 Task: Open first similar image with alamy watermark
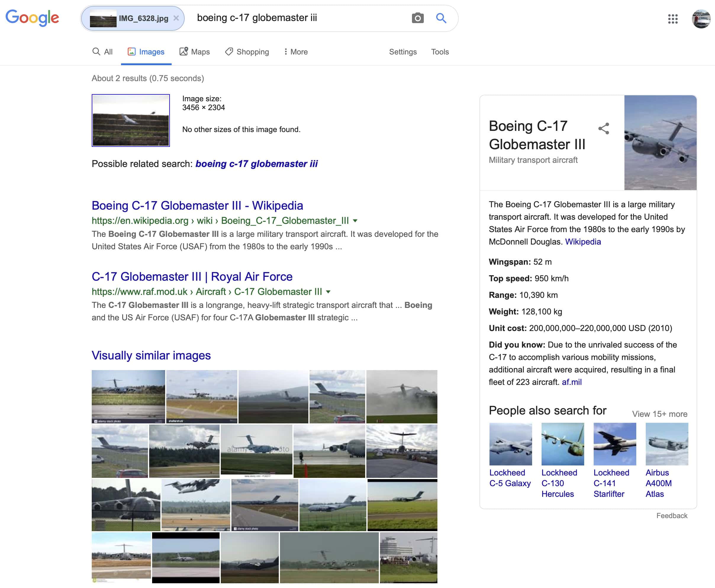pyautogui.click(x=128, y=397)
